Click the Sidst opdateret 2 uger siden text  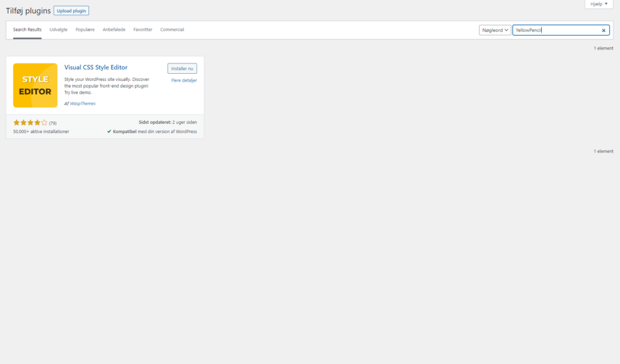pos(168,122)
